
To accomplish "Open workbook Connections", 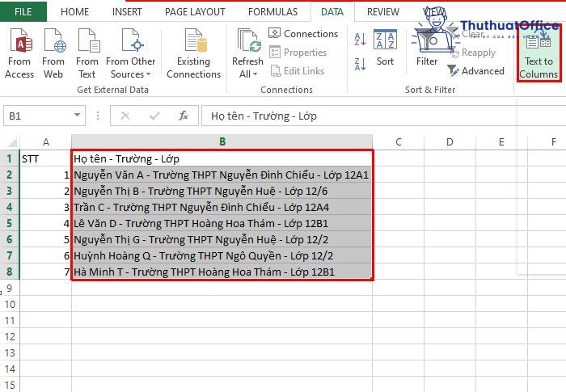I will [x=303, y=34].
